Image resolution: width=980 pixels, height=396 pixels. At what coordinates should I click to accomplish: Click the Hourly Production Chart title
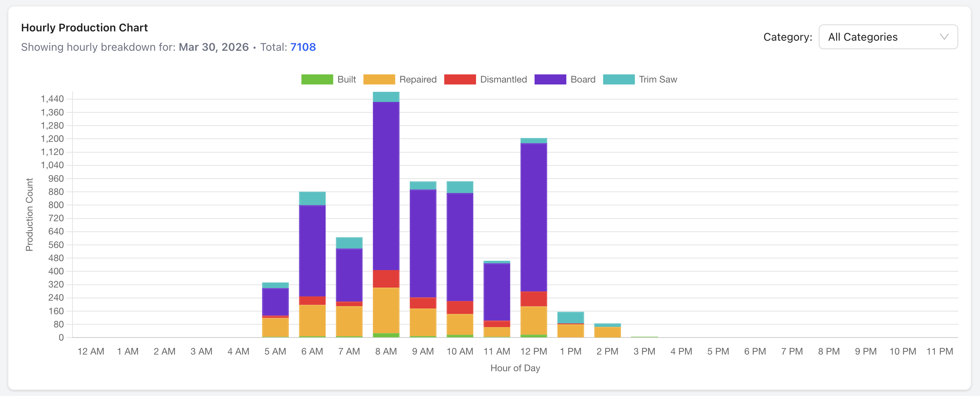click(x=85, y=28)
